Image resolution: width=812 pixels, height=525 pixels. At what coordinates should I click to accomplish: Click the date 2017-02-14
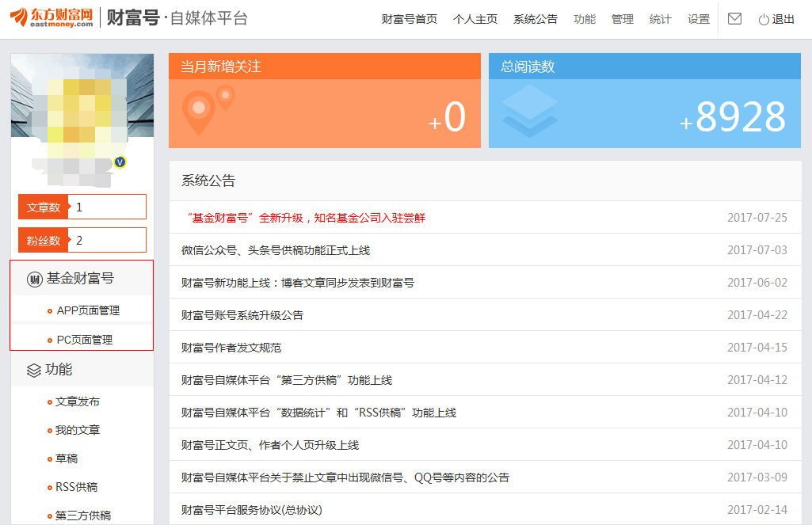(x=757, y=510)
